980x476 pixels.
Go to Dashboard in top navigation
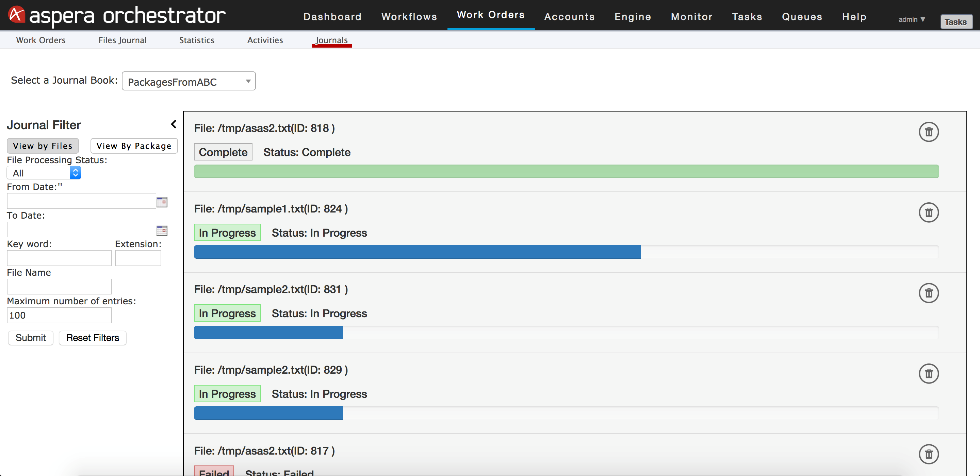(332, 17)
